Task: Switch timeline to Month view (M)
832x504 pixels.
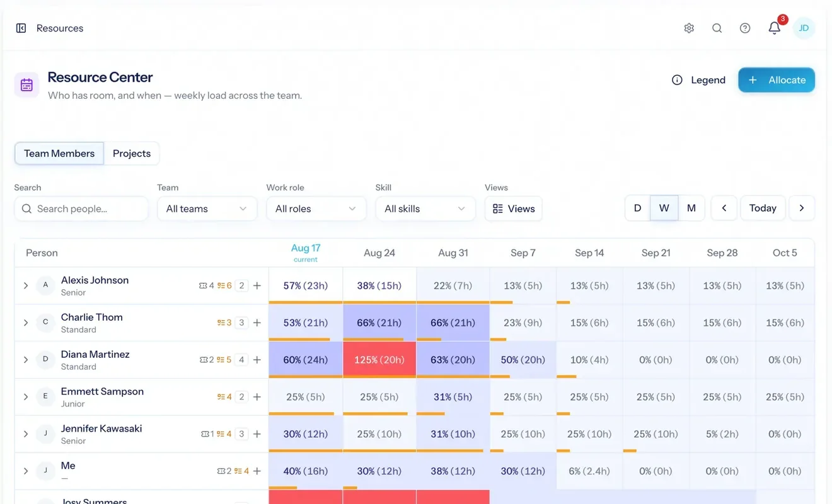Action: [x=691, y=209]
